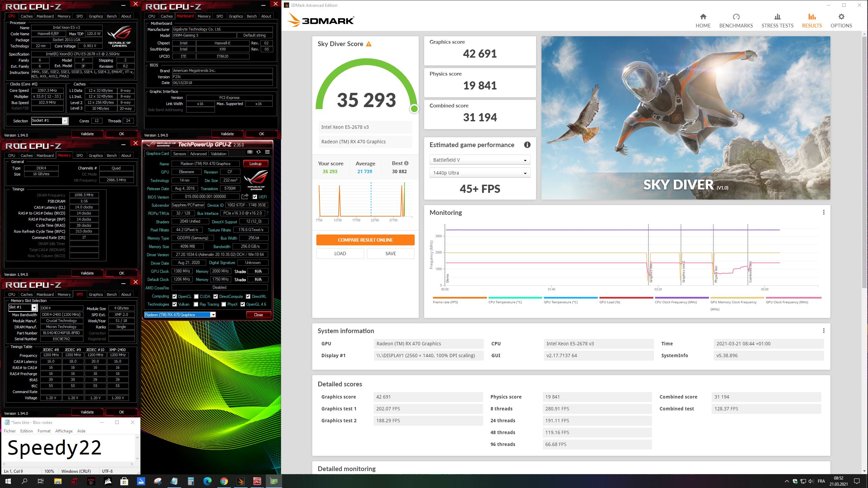
Task: Open the 1440p Ultra resolution dropdown
Action: coord(480,173)
